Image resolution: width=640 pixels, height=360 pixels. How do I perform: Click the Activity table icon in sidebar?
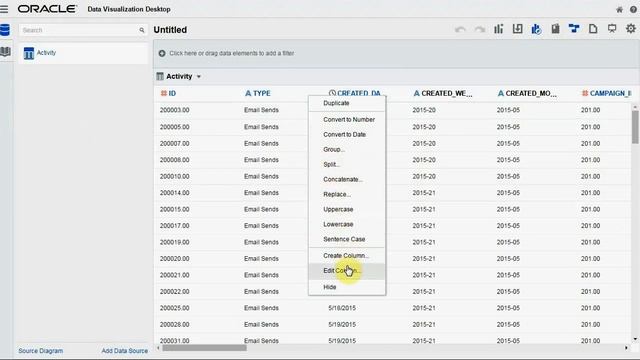tap(29, 53)
